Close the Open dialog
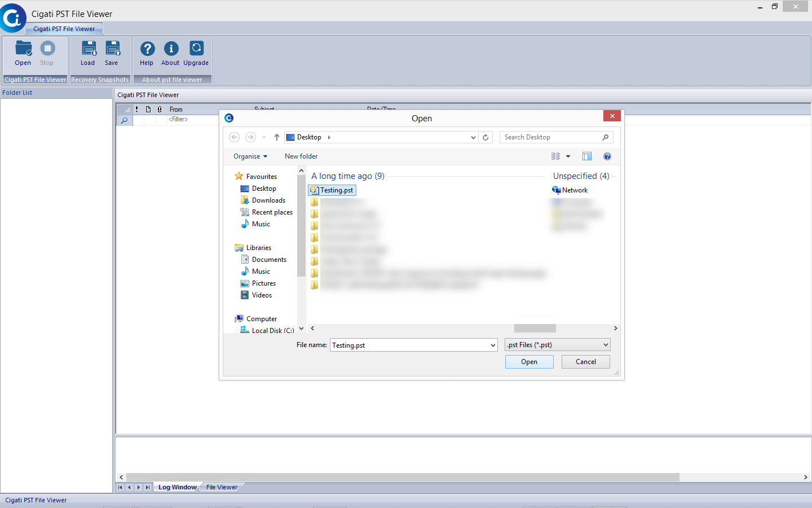The width and height of the screenshot is (812, 508). click(x=612, y=116)
